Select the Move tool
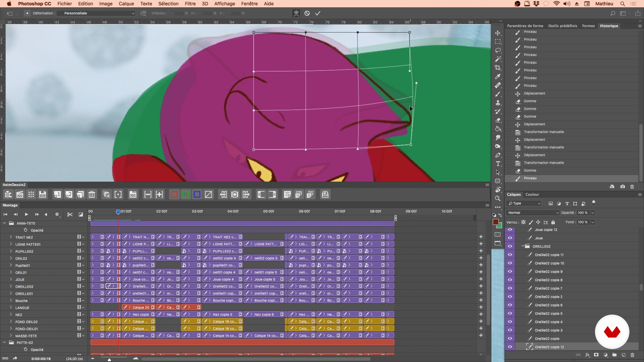The height and width of the screenshot is (362, 644). coord(498,33)
